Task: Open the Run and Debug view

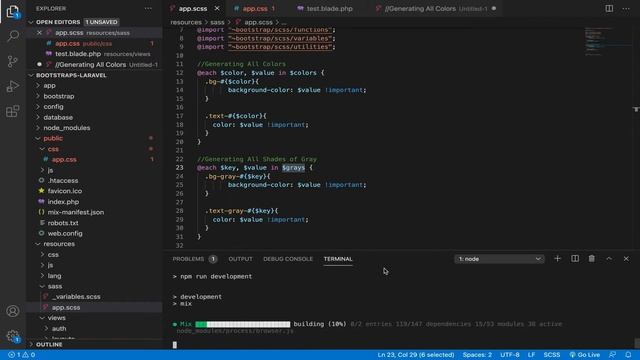Action: pyautogui.click(x=13, y=86)
